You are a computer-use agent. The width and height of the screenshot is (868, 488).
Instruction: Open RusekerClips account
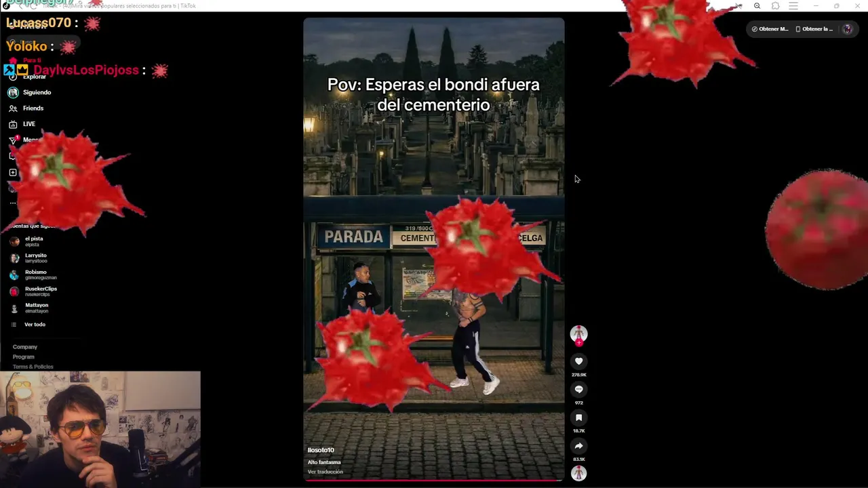(41, 291)
